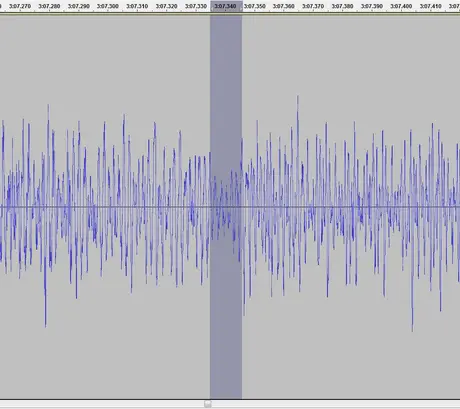Click the 3:07.310 mark on the time ruler
The height and width of the screenshot is (409, 460).
click(137, 6)
